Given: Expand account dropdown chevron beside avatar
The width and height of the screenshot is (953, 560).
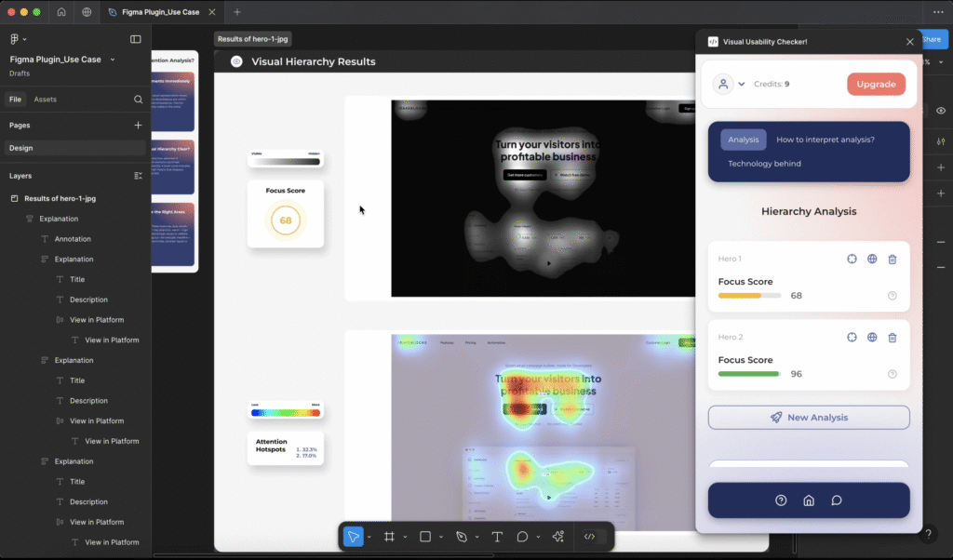Looking at the screenshot, I should (742, 84).
